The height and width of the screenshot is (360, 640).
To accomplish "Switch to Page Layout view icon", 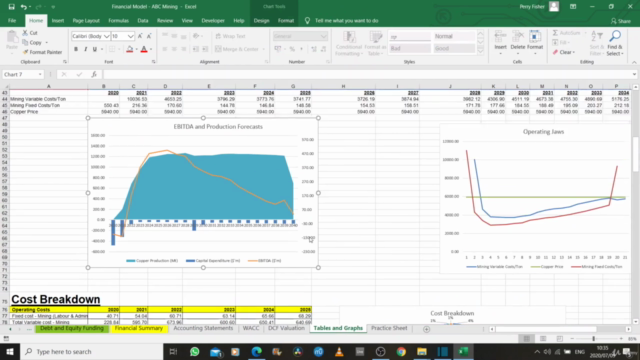I will point(543,339).
